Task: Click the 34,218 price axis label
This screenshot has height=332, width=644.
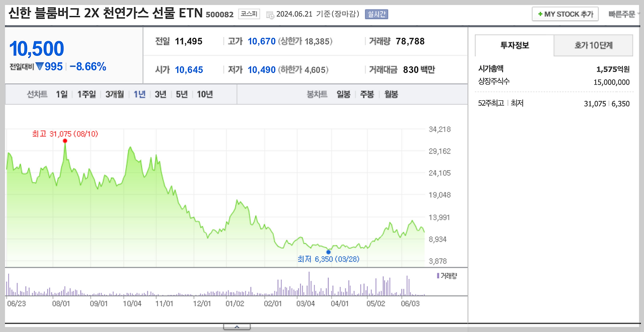Action: click(x=440, y=129)
